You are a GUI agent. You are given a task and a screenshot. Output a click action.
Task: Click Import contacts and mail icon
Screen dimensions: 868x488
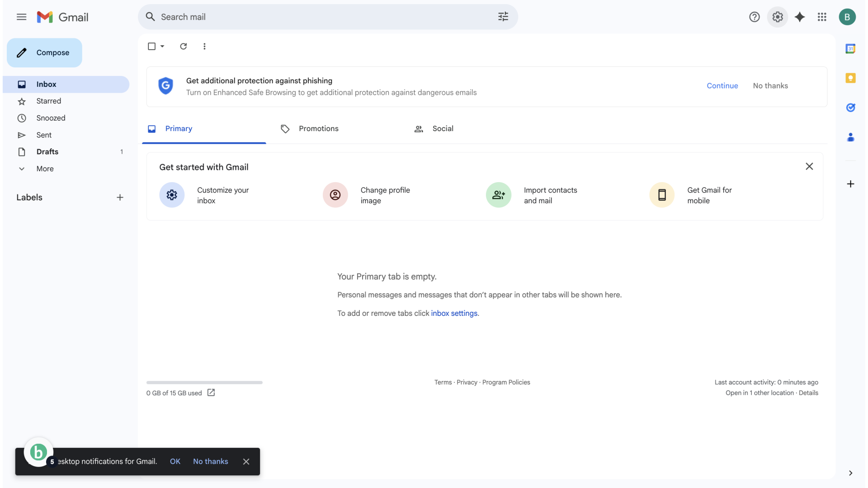[x=498, y=195]
